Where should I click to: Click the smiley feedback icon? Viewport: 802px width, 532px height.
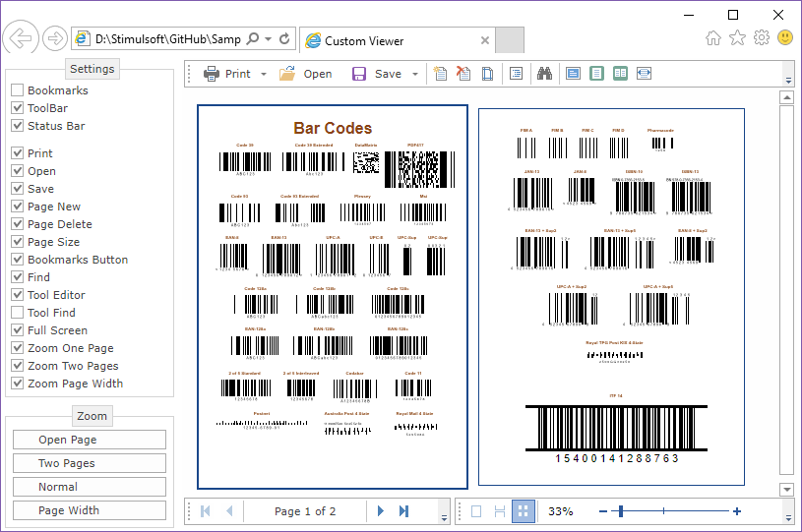(x=785, y=37)
